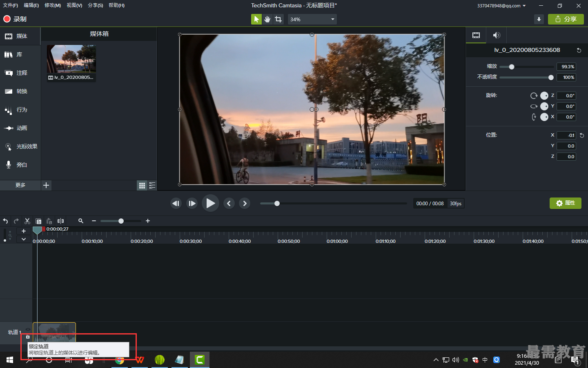Image resolution: width=588 pixels, height=368 pixels.
Task: Click the paste clipboard icon
Action: [49, 221]
